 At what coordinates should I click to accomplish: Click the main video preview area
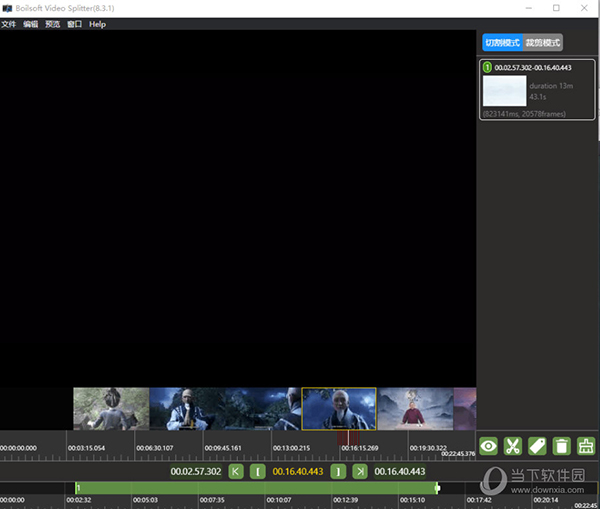tap(238, 209)
